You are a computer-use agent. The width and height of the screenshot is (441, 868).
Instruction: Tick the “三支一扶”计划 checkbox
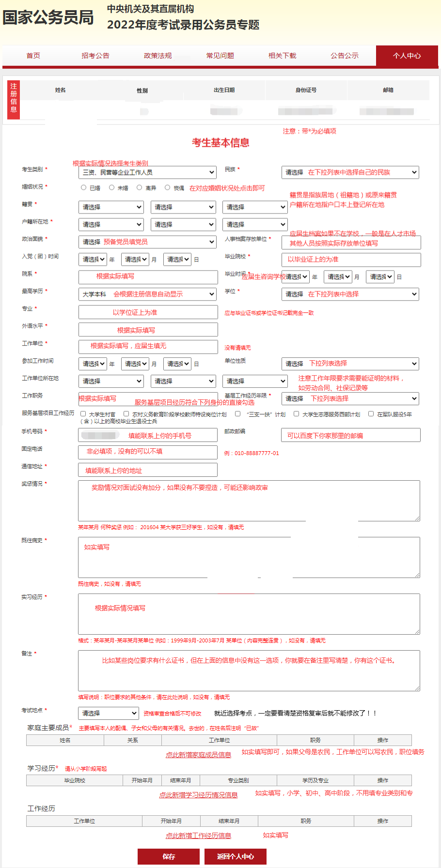(x=238, y=414)
